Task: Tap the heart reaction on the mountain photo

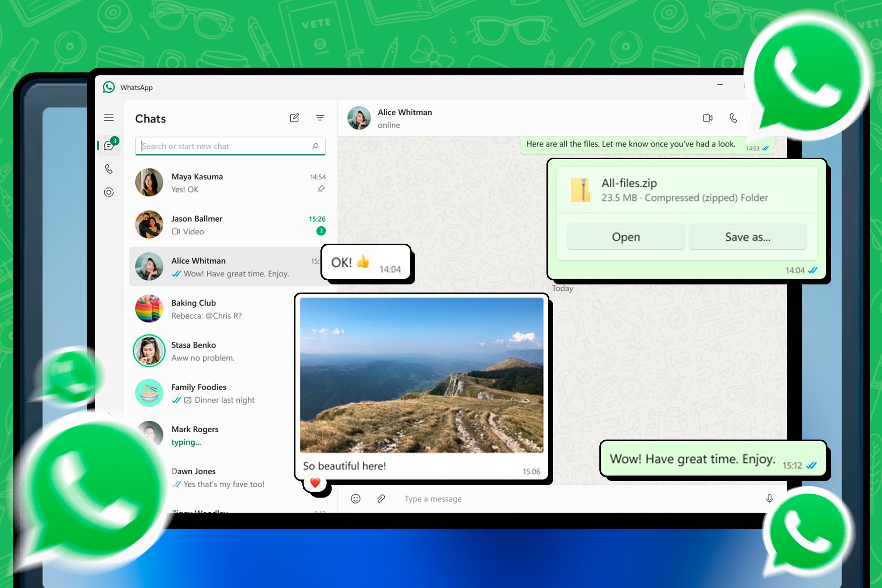Action: point(315,483)
